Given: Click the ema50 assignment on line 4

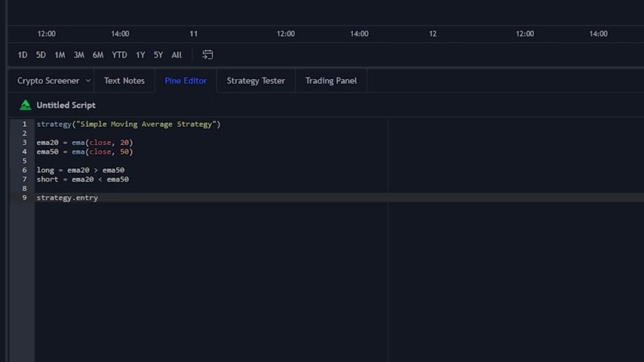Looking at the screenshot, I should 84,152.
